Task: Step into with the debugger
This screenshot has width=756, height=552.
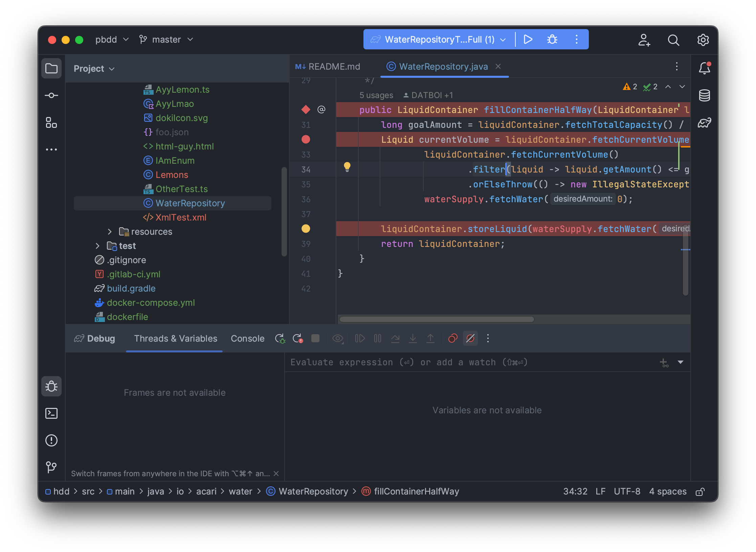Action: [x=413, y=338]
